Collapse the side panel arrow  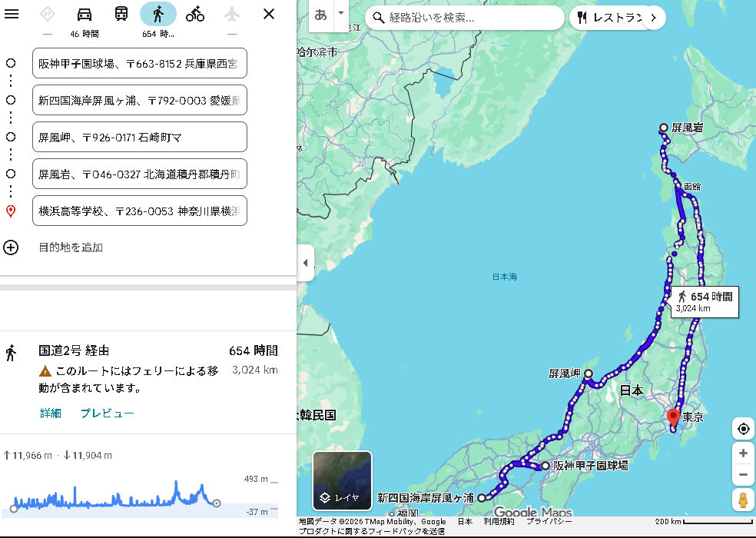coord(305,263)
